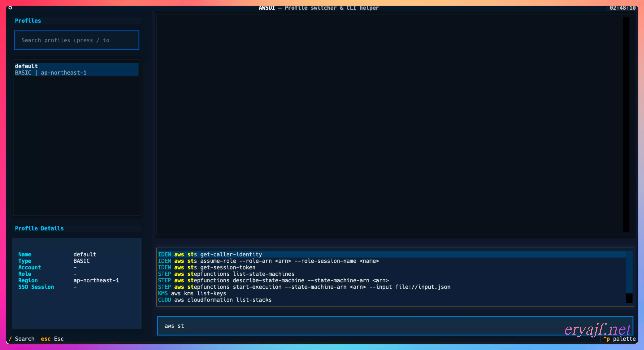Click the circle icon in the header corner
Viewport: 644px width, 350px height.
coord(10,8)
